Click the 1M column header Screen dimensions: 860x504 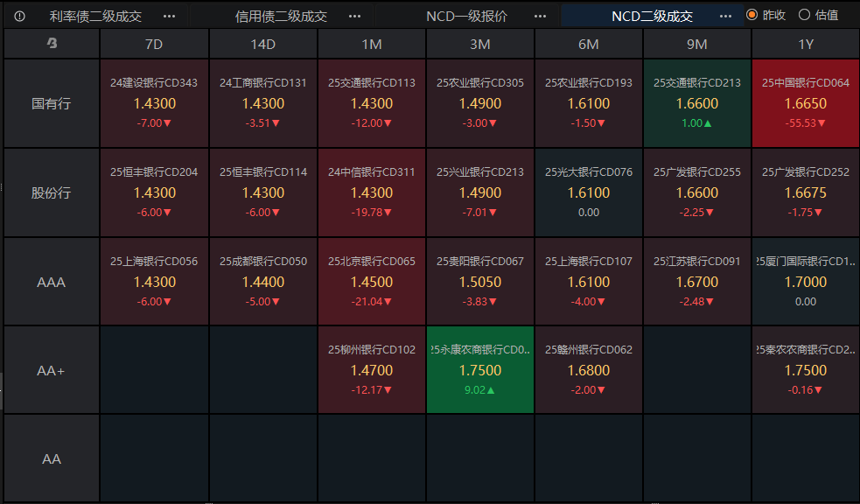(371, 44)
